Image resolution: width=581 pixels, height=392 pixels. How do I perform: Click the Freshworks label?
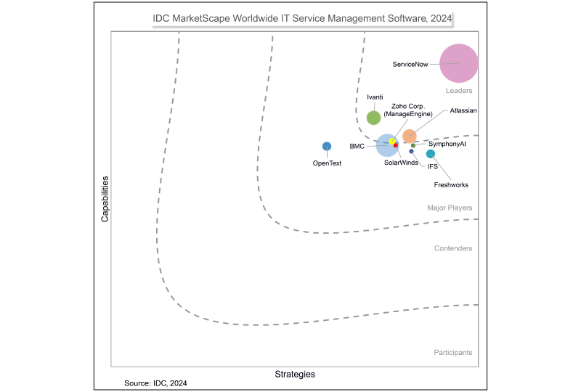pyautogui.click(x=451, y=185)
